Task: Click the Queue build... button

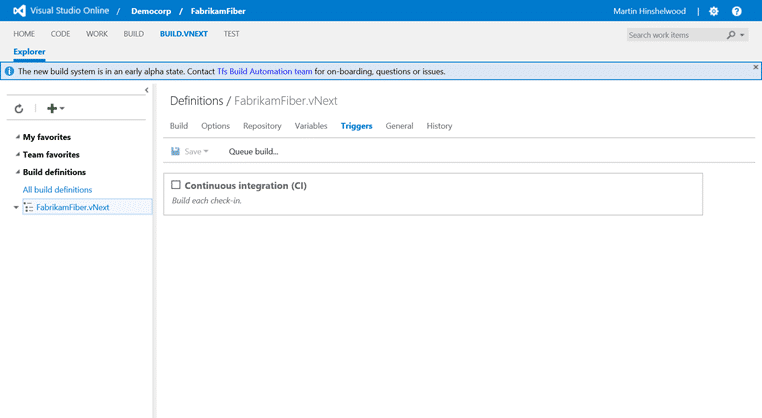Action: click(x=253, y=152)
